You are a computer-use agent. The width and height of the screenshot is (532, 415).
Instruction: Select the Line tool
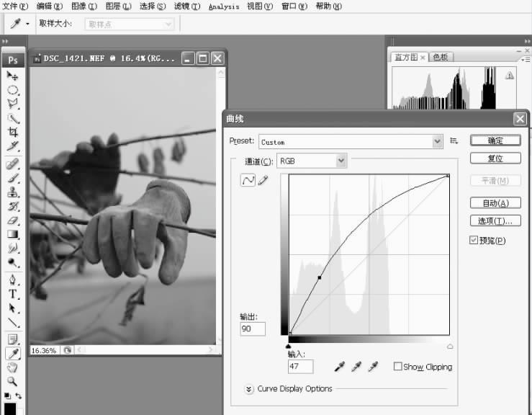12,322
